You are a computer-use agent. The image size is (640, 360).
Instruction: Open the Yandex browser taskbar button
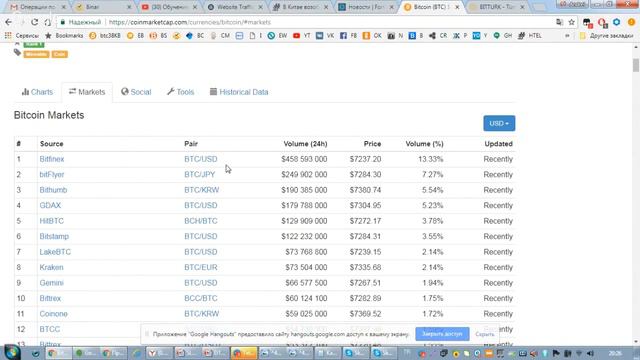point(158,353)
